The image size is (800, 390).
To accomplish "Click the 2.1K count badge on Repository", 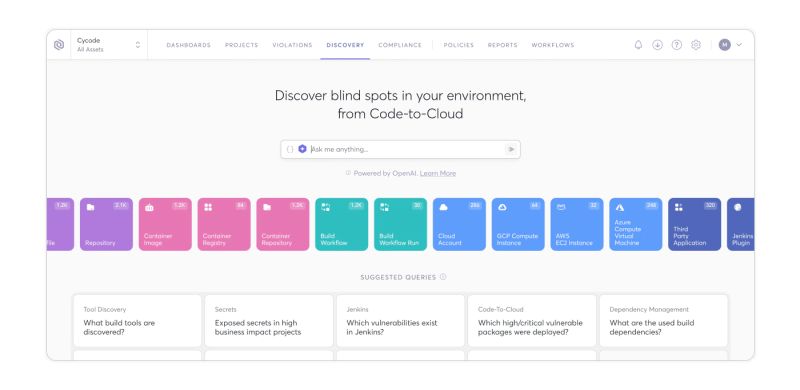I will (121, 205).
